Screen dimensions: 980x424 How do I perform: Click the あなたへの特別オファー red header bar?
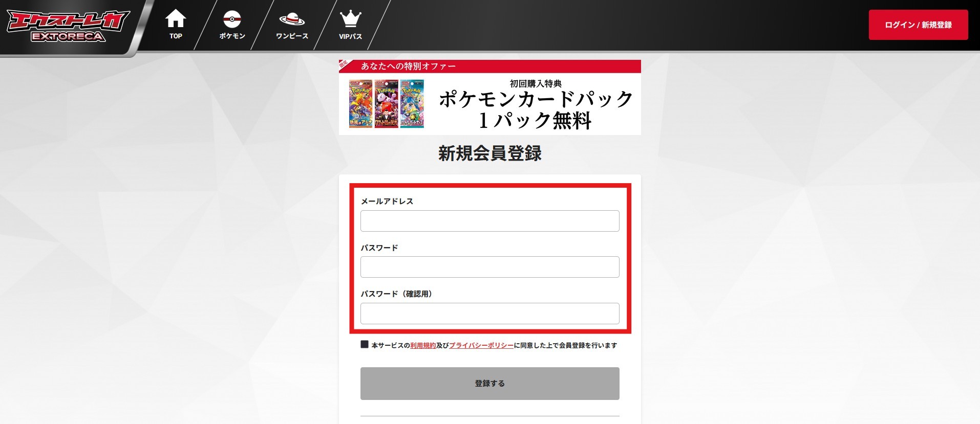pos(489,66)
